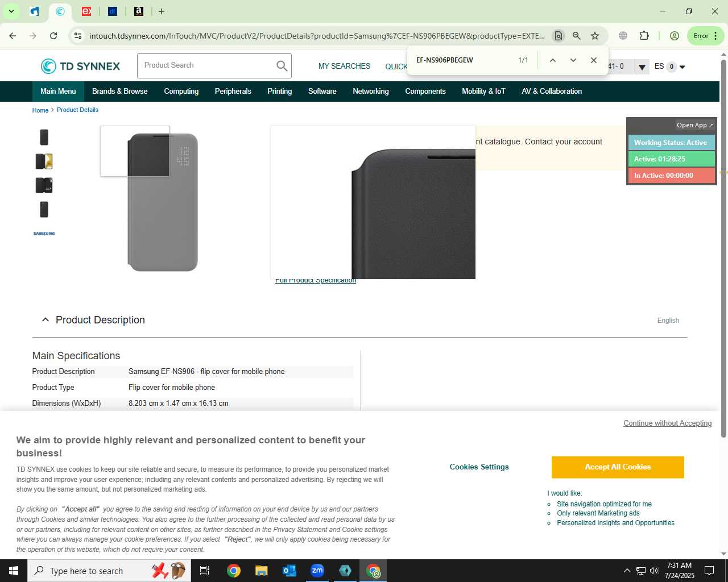Open Windows Start menu
728x582 pixels.
(x=14, y=571)
